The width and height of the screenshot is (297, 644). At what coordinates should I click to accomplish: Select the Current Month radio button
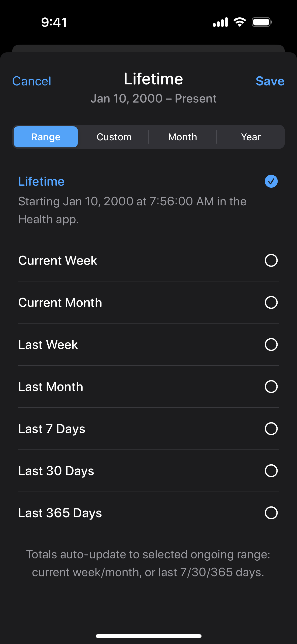coord(271,302)
